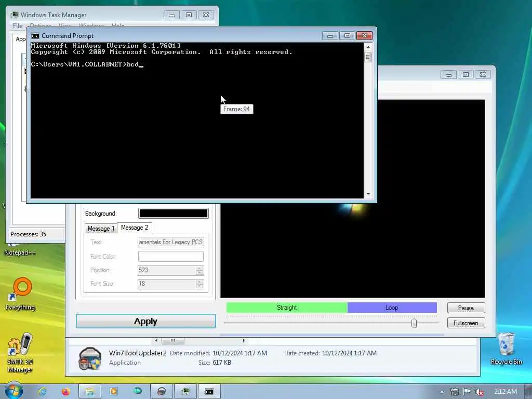Click the boot animation preview area

[x=353, y=250]
